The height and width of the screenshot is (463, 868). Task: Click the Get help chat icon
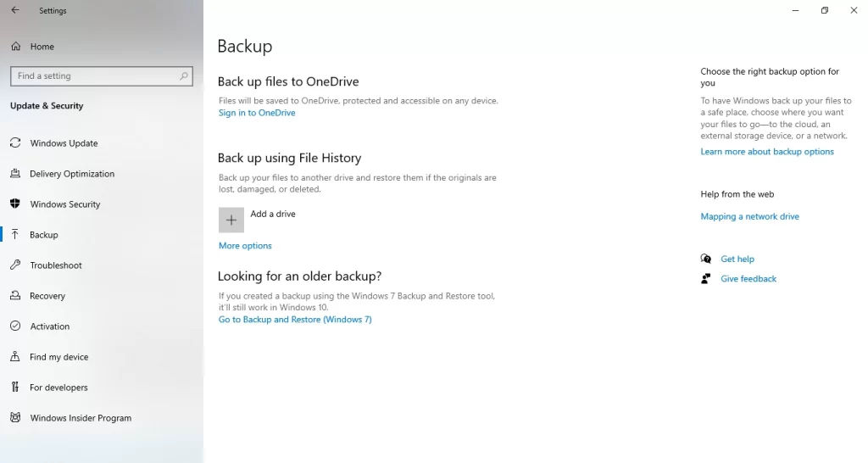(x=706, y=259)
